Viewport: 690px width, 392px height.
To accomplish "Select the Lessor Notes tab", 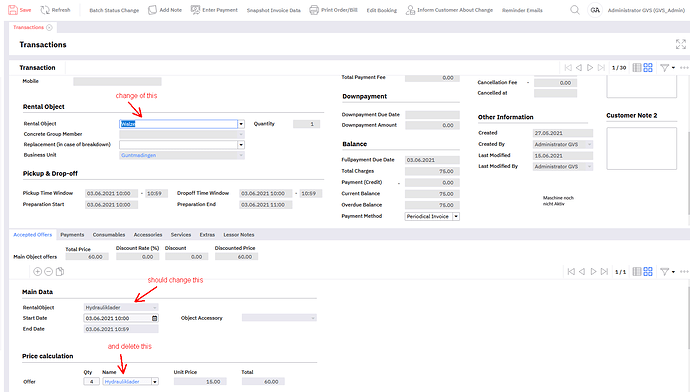I will tap(239, 234).
